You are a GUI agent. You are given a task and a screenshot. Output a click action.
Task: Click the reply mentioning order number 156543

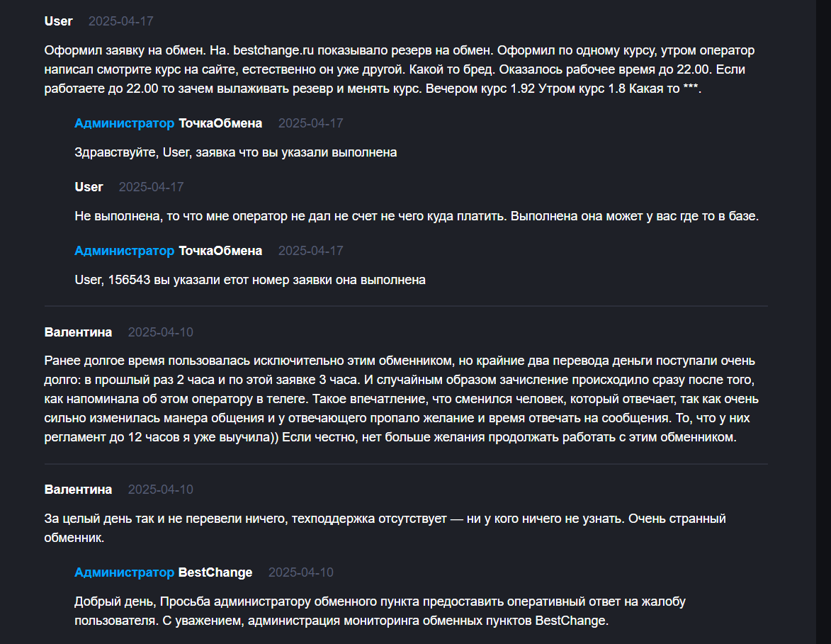tap(249, 280)
